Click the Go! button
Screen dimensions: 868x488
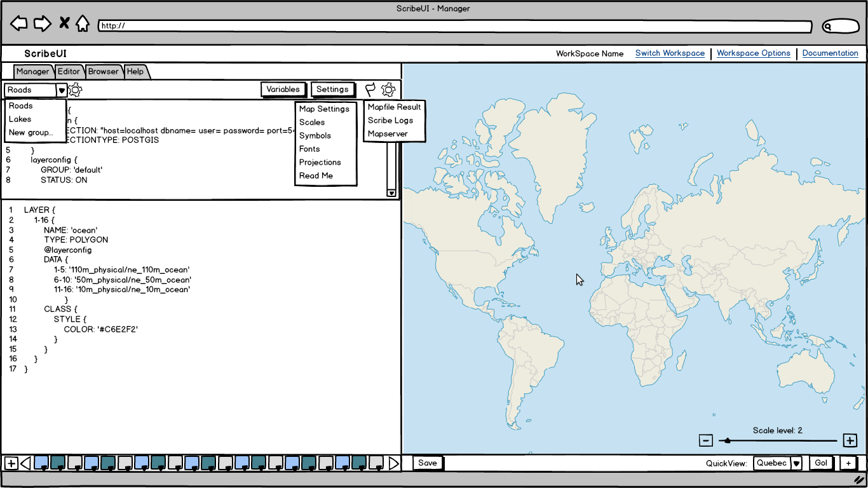(821, 463)
